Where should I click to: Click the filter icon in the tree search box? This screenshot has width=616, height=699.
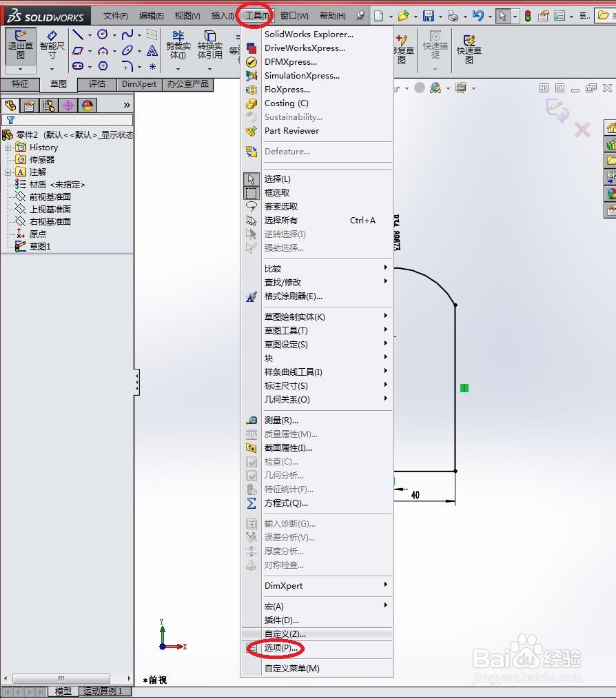[11, 120]
